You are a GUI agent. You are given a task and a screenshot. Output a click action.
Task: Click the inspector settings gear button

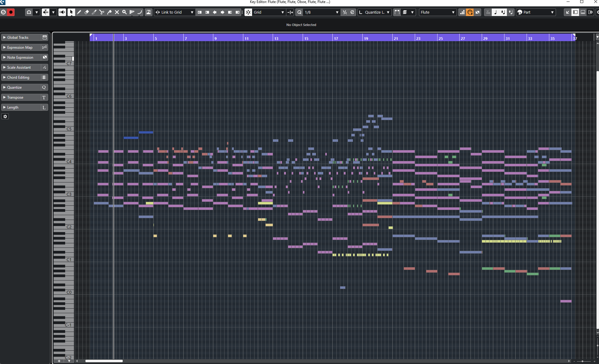tap(5, 116)
